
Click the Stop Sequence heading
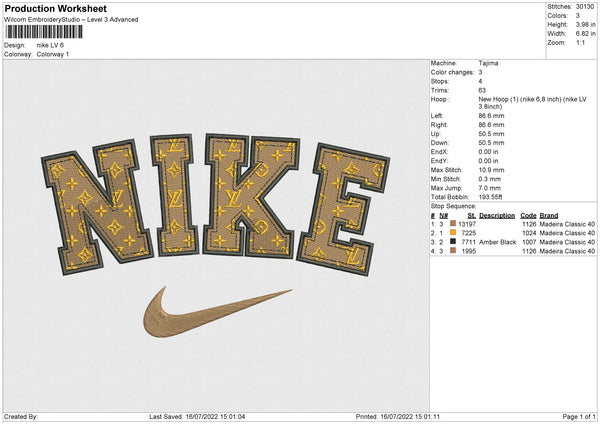tap(453, 206)
